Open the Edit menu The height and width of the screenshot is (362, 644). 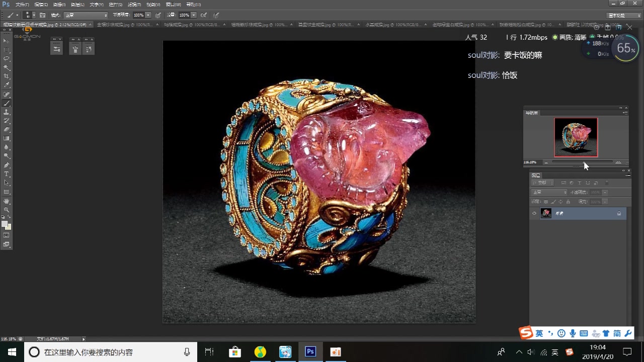point(41,5)
